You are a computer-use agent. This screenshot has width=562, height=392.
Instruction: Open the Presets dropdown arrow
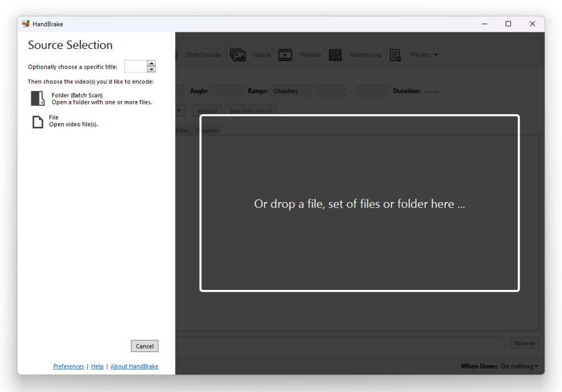point(436,55)
